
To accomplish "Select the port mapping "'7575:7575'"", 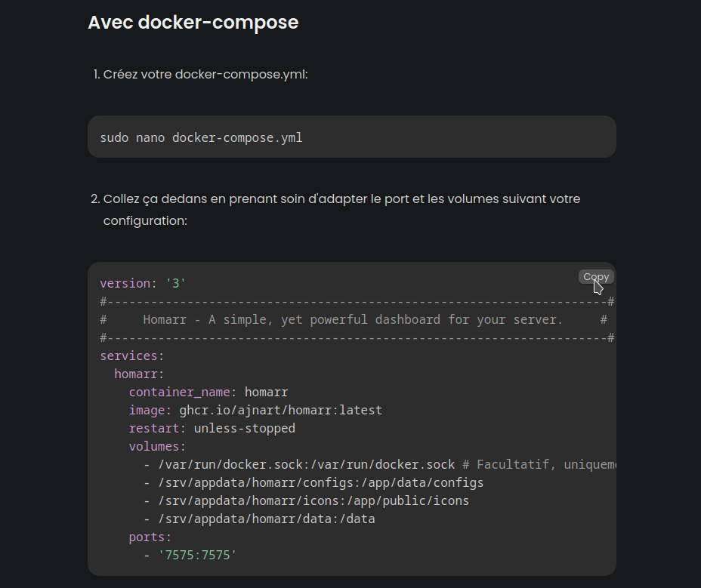I will coord(199,555).
